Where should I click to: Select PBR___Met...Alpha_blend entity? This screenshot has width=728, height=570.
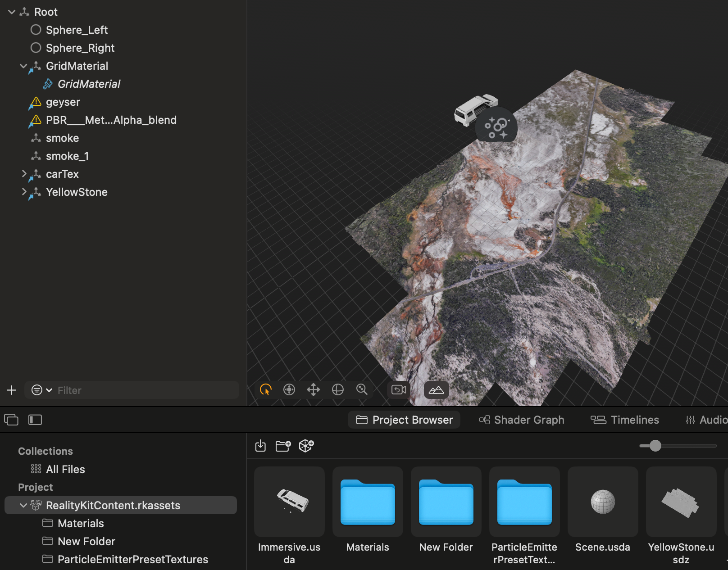(111, 120)
